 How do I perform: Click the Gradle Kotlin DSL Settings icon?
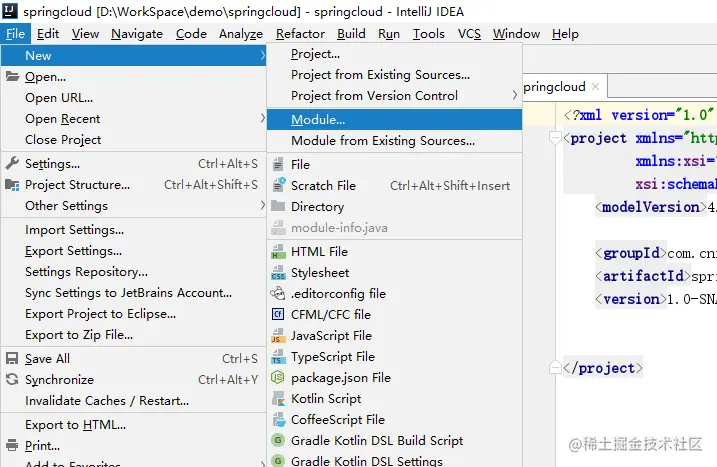tap(278, 461)
